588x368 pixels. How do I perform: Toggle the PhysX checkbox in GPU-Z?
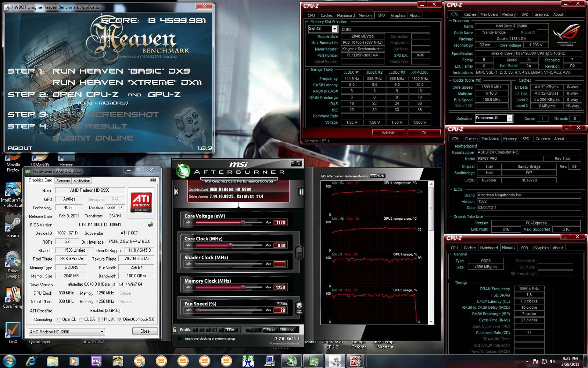coord(100,319)
